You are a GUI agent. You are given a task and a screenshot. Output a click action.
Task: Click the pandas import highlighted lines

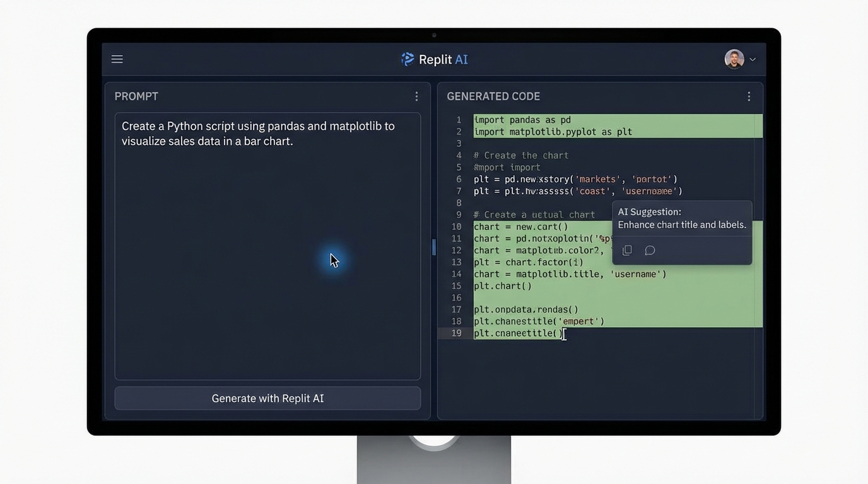(568, 125)
